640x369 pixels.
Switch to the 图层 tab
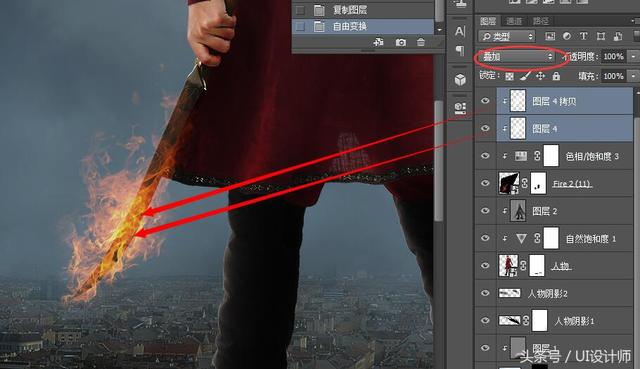pyautogui.click(x=488, y=21)
